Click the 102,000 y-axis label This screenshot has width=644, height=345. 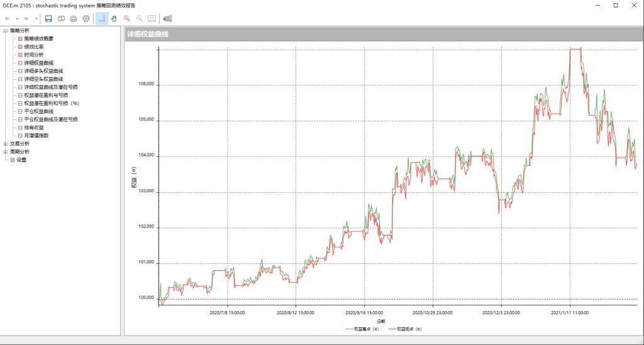[146, 227]
